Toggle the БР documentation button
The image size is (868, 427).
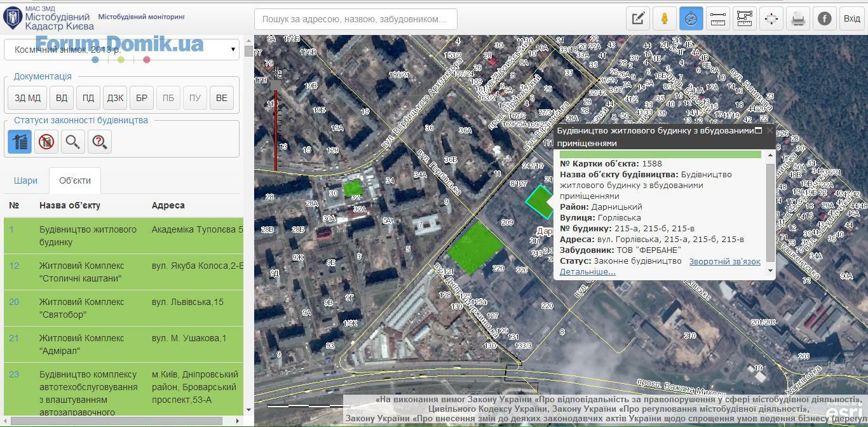click(142, 98)
